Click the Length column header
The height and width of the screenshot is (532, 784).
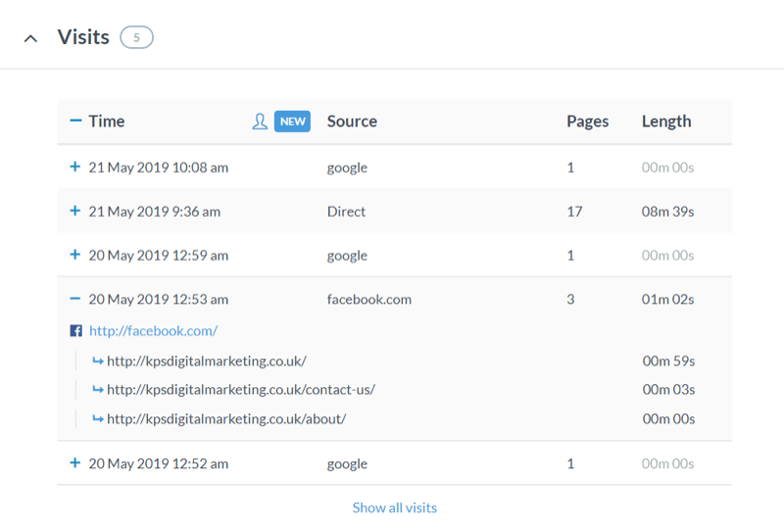point(666,121)
